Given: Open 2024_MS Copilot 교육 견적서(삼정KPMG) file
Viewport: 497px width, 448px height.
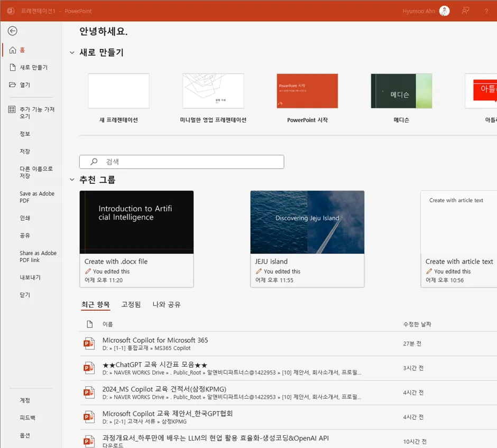Looking at the screenshot, I should 164,389.
